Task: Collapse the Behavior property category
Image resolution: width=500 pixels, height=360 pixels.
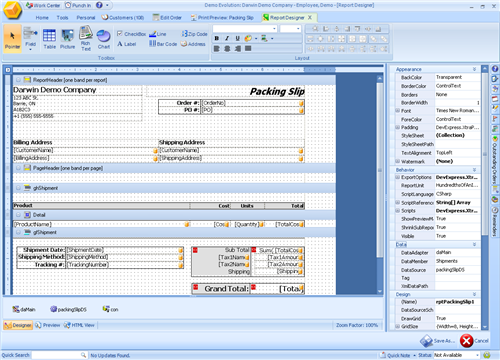Action: coord(474,170)
